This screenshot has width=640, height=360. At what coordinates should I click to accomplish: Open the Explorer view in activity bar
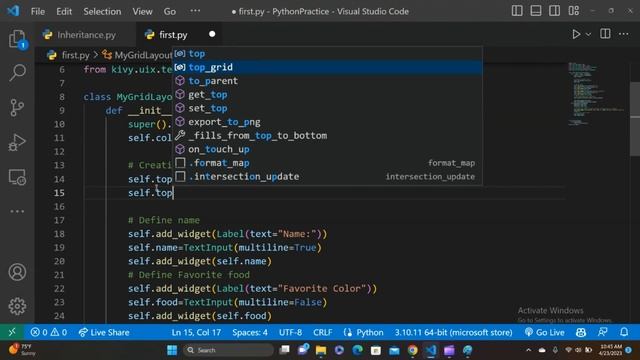[x=17, y=40]
